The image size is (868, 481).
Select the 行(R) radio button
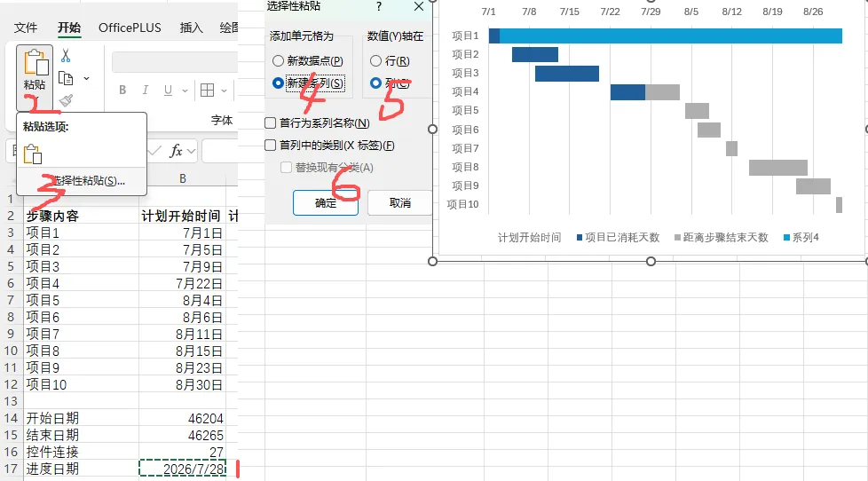376,61
